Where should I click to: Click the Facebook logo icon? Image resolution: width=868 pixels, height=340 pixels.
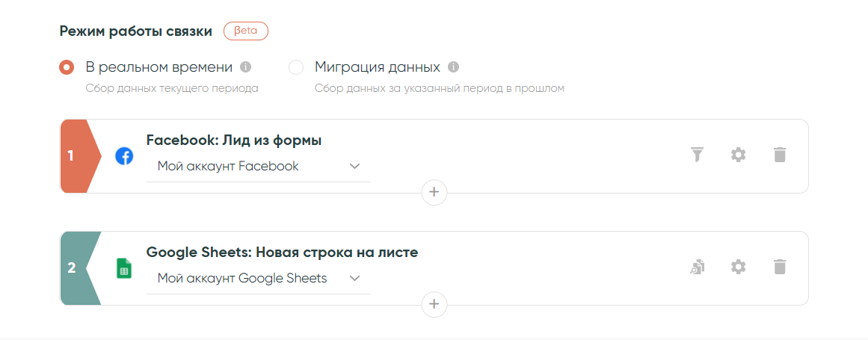click(x=124, y=156)
